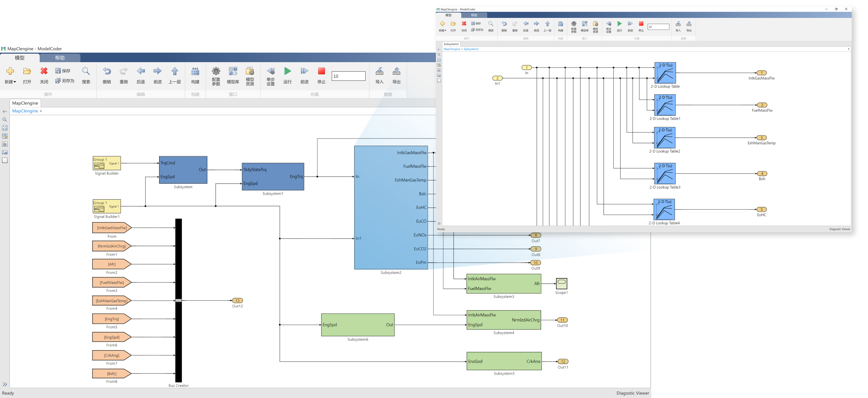The height and width of the screenshot is (398, 868).
Task: Select the FuelMassFlw output port in Subsystem2 window
Action: tap(762, 105)
